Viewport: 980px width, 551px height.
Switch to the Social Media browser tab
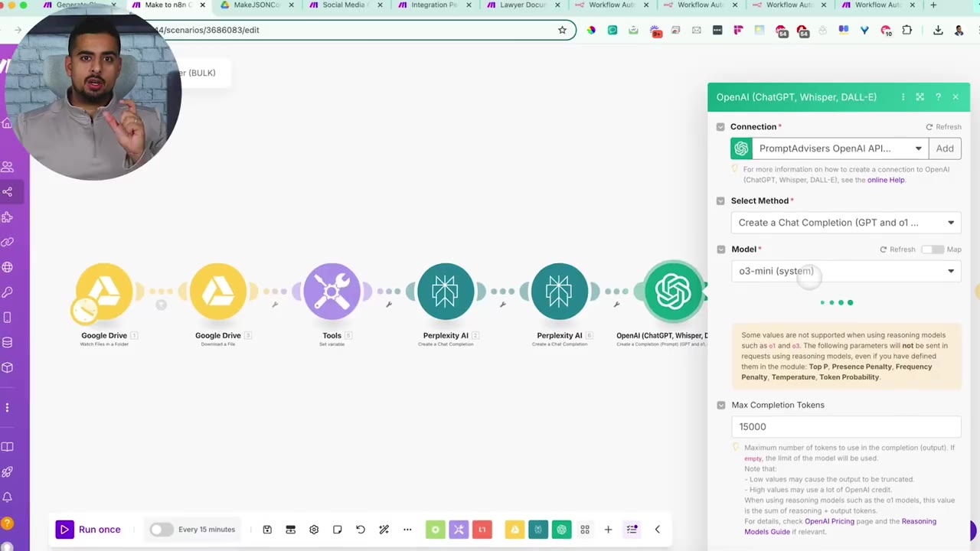pyautogui.click(x=345, y=5)
